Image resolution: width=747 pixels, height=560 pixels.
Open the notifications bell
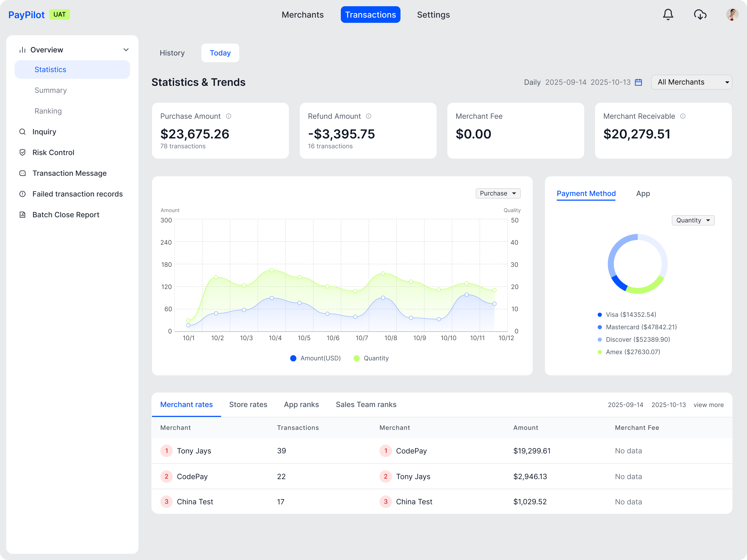coord(668,15)
